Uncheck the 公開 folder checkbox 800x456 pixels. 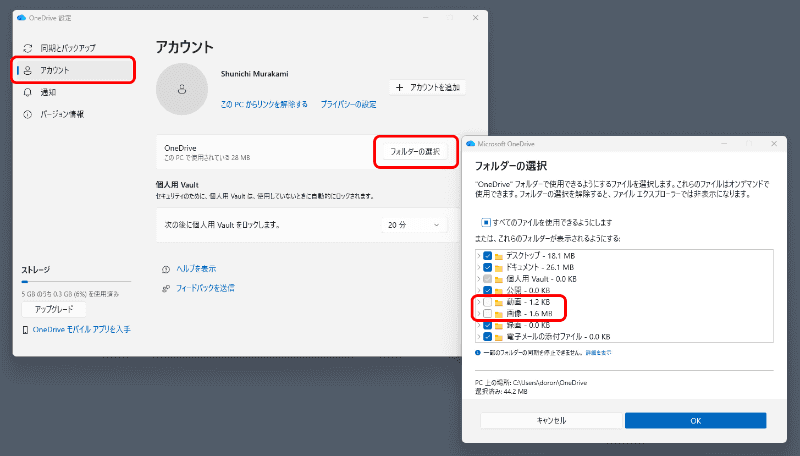point(487,290)
